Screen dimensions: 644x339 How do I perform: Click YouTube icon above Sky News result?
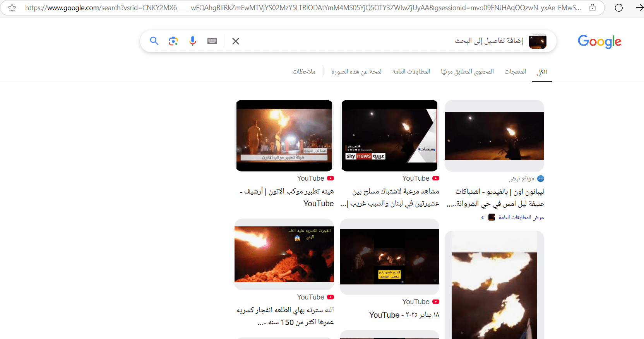(436, 178)
